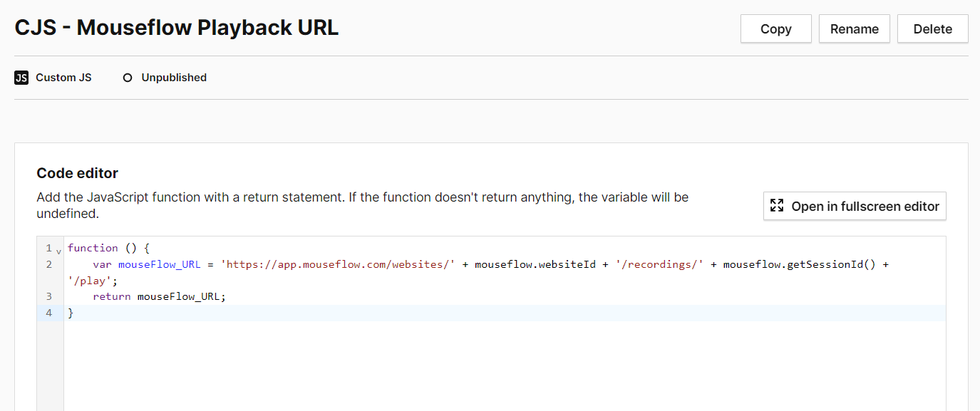Viewport: 980px width, 411px height.
Task: Rename the variable using the Rename button
Action: point(854,29)
